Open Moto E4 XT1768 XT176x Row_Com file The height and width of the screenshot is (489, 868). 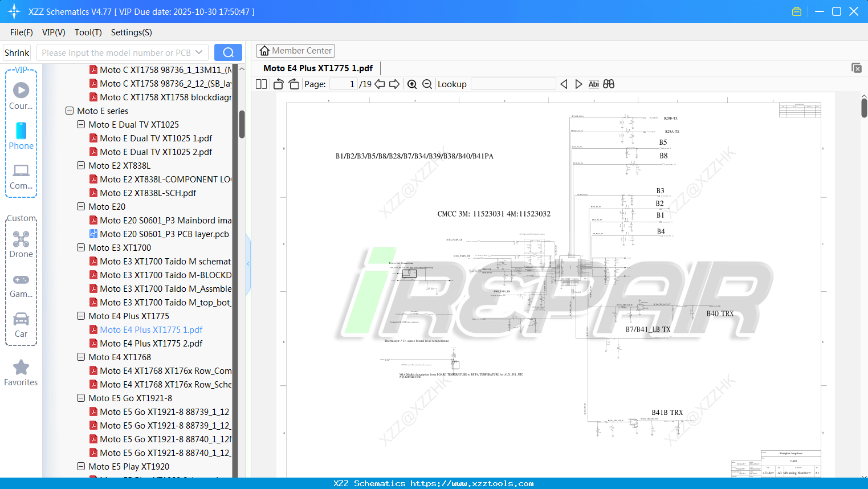pos(165,371)
